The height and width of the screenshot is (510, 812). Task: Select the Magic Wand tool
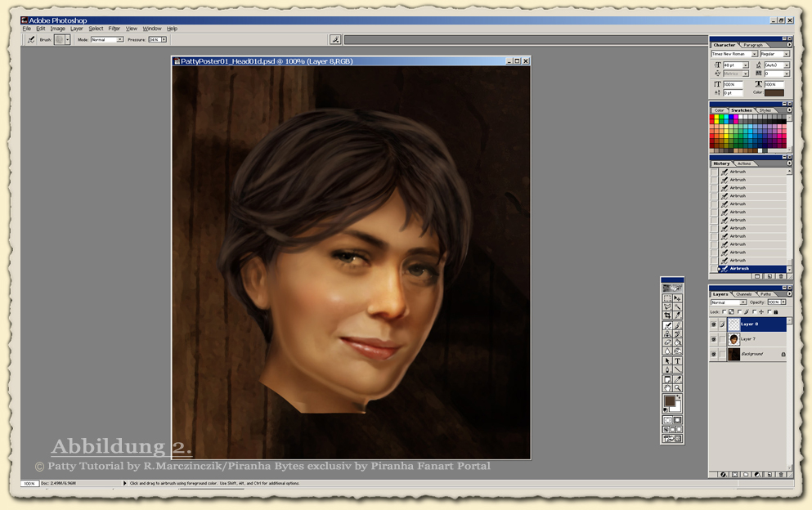point(677,306)
